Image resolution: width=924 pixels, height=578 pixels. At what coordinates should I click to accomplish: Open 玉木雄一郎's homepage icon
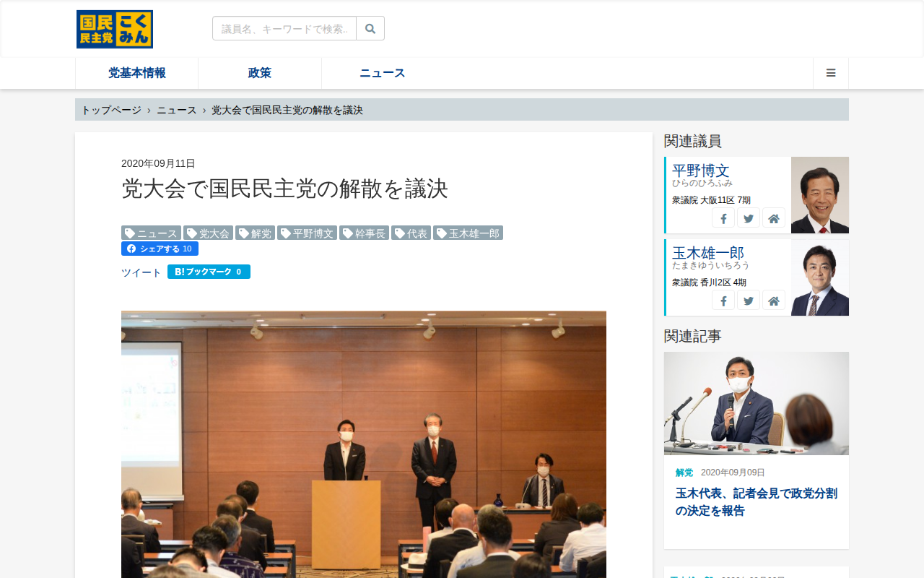[x=774, y=301]
